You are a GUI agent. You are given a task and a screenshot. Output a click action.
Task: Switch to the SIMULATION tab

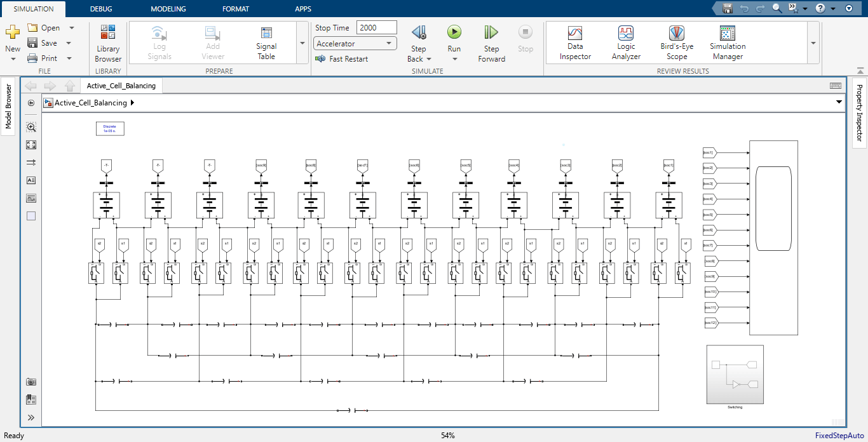pyautogui.click(x=34, y=9)
